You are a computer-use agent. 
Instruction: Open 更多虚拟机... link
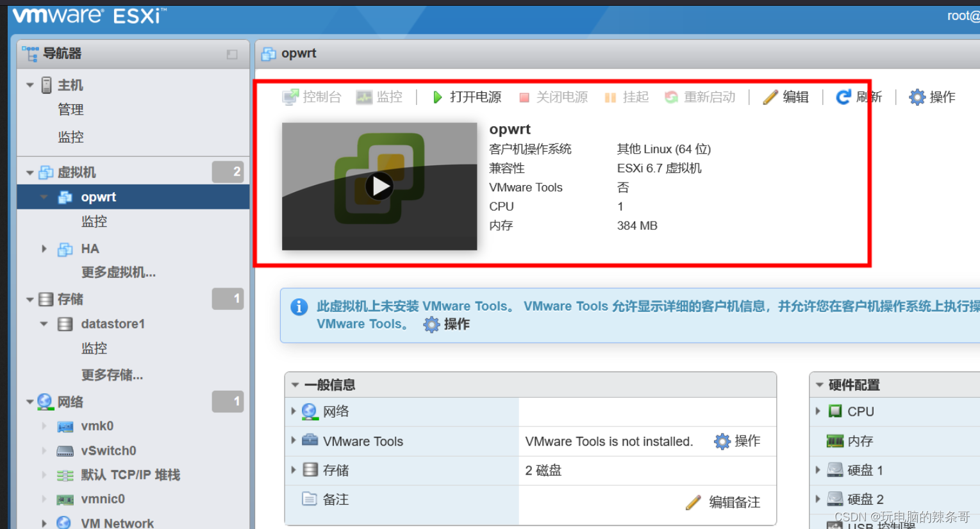tap(119, 273)
